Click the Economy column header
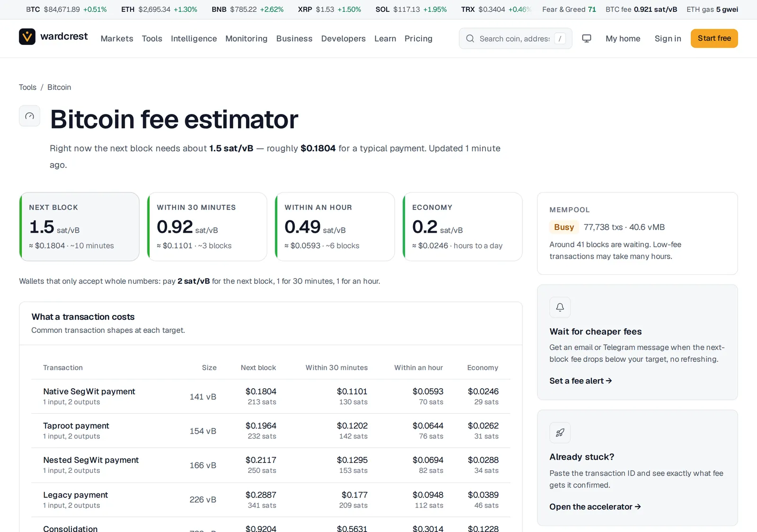This screenshot has width=757, height=532. coord(483,368)
